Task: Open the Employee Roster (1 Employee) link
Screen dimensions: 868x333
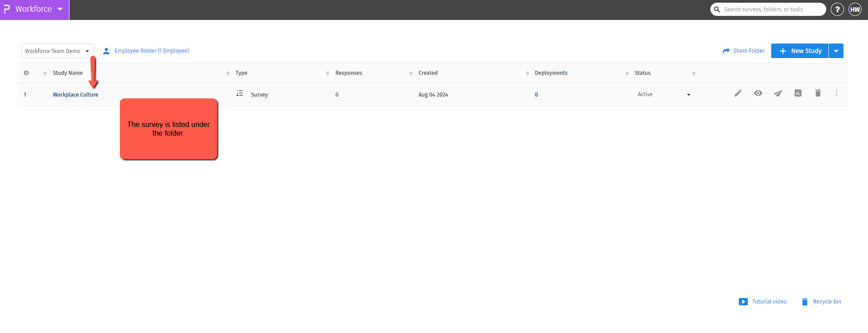Action: coord(152,51)
